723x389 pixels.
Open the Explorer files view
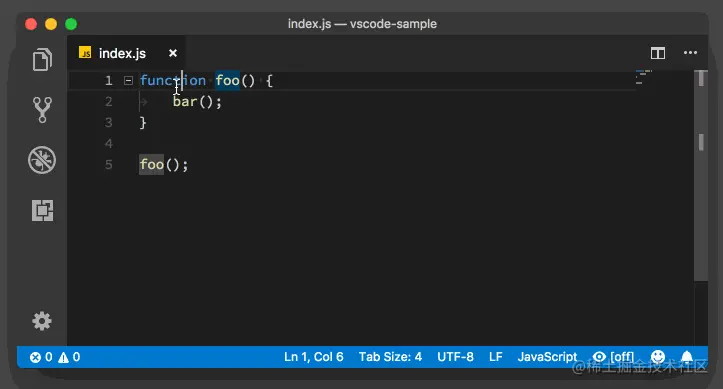coord(42,59)
